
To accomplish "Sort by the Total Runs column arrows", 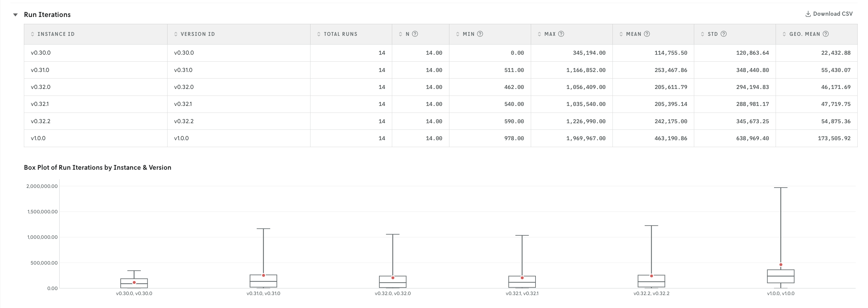I will [319, 34].
